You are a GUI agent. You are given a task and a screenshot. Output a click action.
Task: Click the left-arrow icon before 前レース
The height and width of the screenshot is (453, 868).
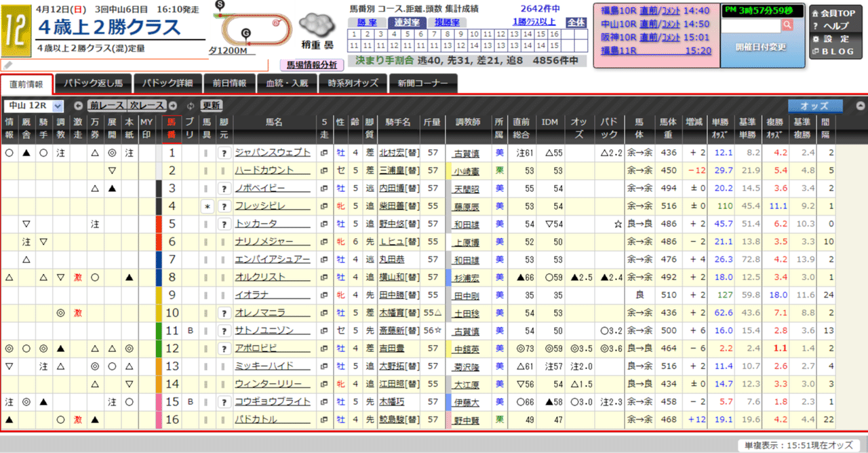click(78, 106)
